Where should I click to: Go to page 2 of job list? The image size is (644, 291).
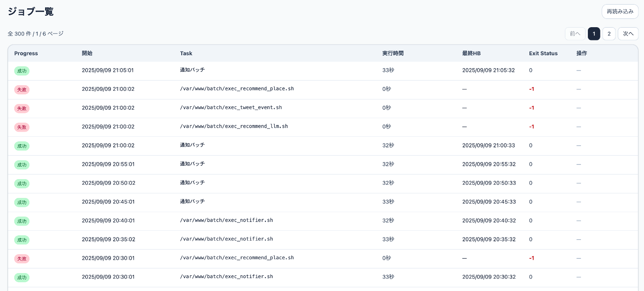point(609,34)
